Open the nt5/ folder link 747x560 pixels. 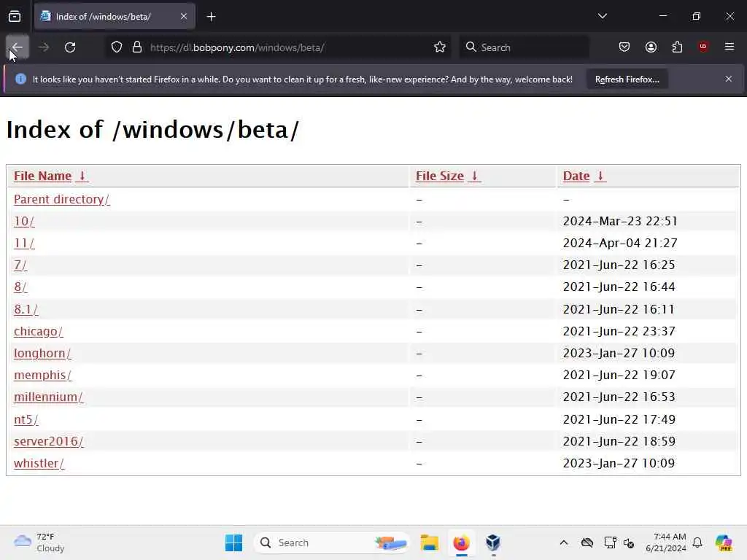click(26, 419)
